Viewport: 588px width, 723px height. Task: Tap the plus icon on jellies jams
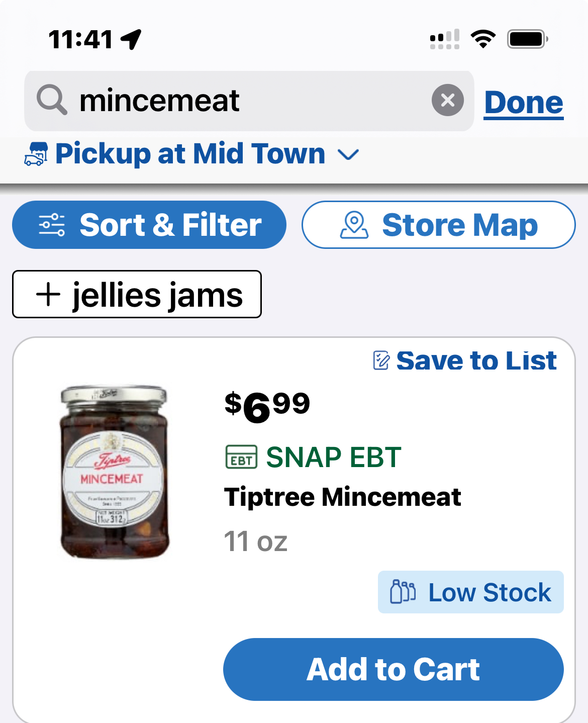[48, 294]
